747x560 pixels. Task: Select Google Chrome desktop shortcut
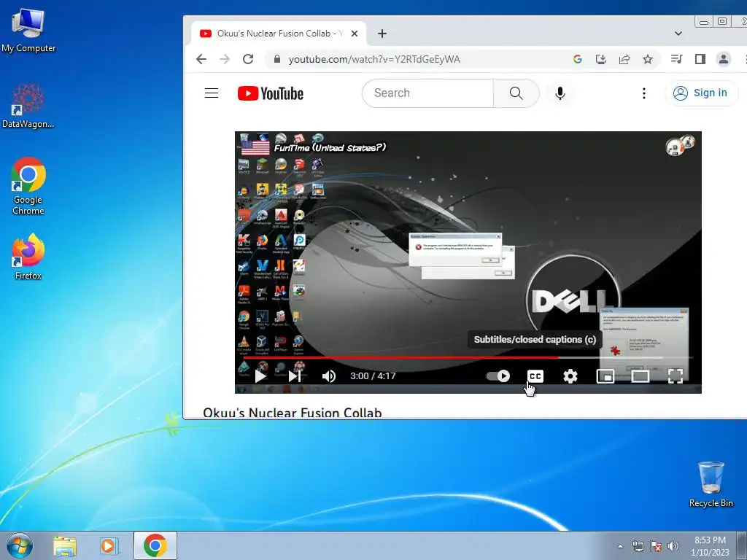pos(28,186)
